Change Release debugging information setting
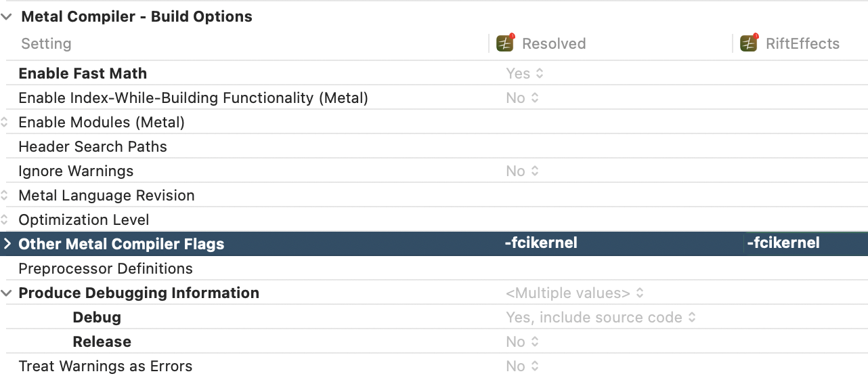Image resolution: width=868 pixels, height=378 pixels. (x=522, y=341)
